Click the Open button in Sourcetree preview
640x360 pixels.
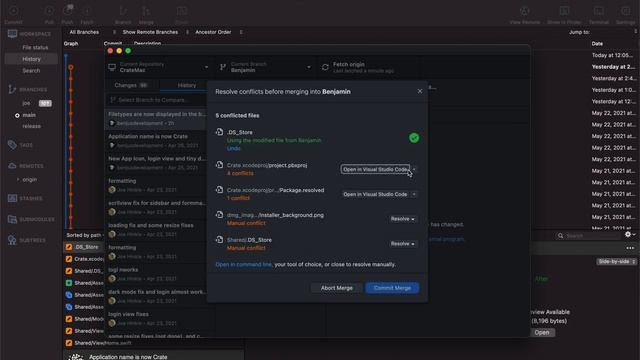[x=542, y=333]
